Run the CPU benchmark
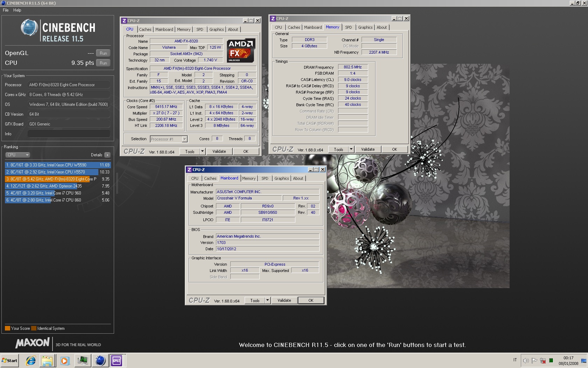 coord(103,63)
